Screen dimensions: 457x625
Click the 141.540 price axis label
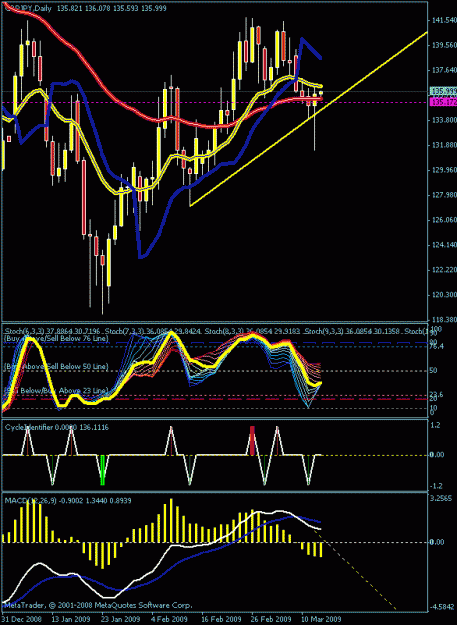(443, 20)
